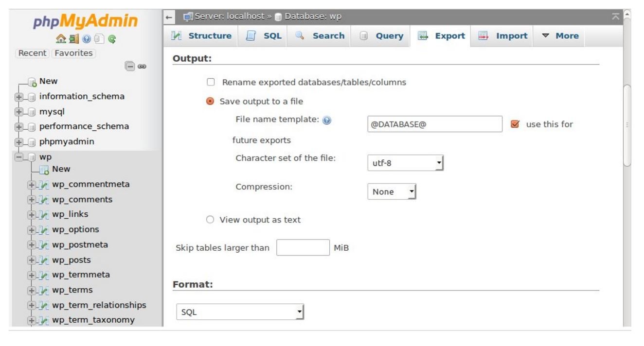Viewport: 644px width, 346px height.
Task: Enable Rename exported databases/tables/columns checkbox
Action: (x=211, y=83)
